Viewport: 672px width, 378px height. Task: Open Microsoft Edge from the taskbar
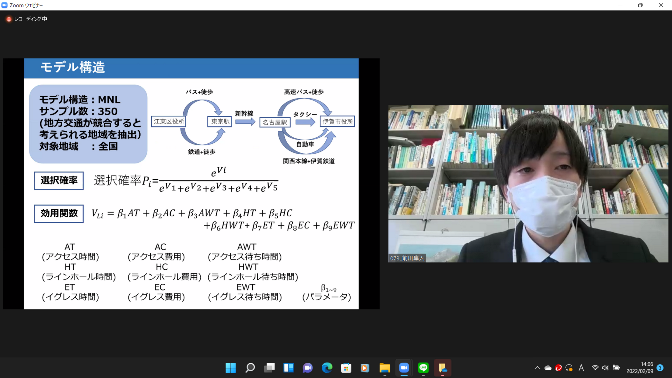click(327, 368)
